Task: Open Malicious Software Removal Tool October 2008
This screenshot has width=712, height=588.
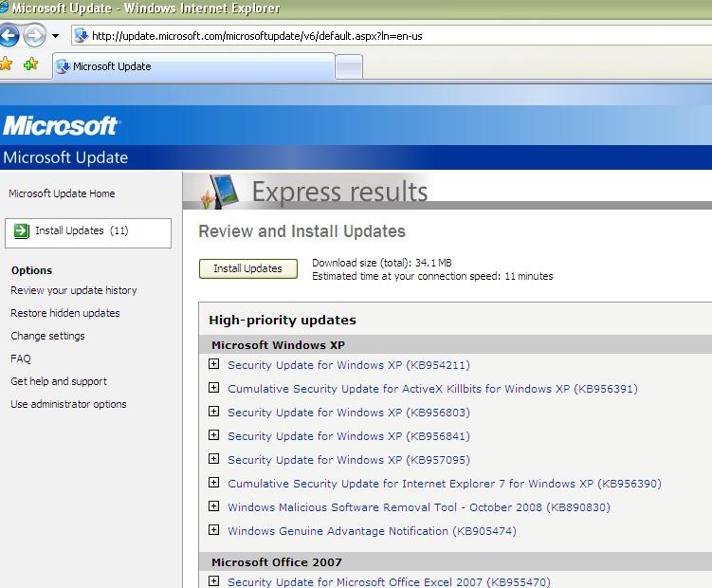Action: click(x=419, y=507)
